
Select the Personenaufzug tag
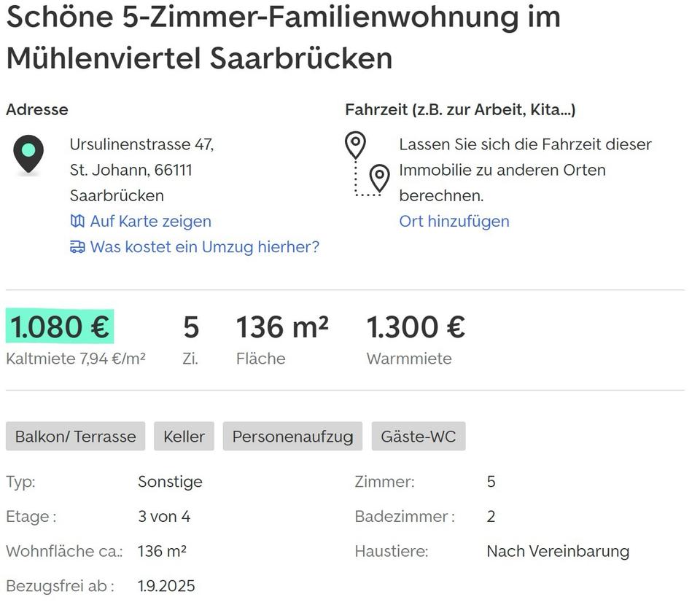pyautogui.click(x=292, y=437)
